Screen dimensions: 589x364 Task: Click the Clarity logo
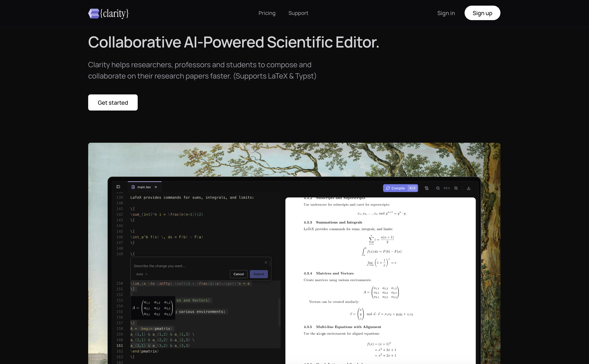(108, 13)
